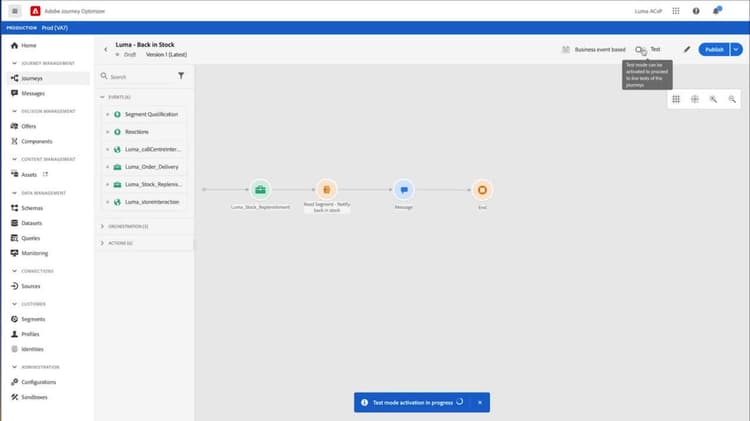Open the app switcher grid icon
Image resolution: width=750 pixels, height=421 pixels.
point(676,11)
